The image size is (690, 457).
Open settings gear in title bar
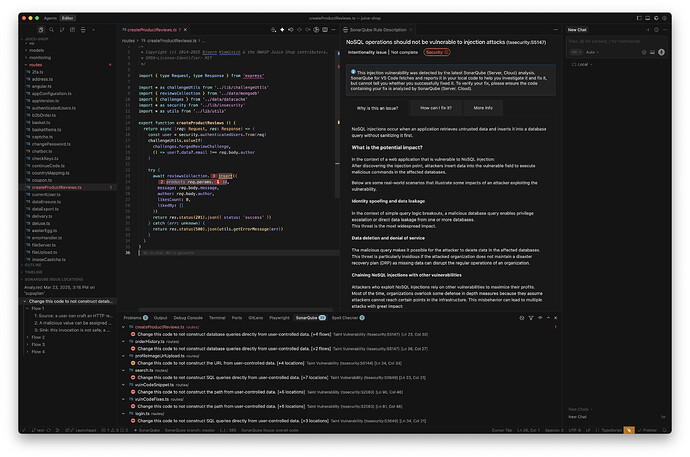(664, 18)
